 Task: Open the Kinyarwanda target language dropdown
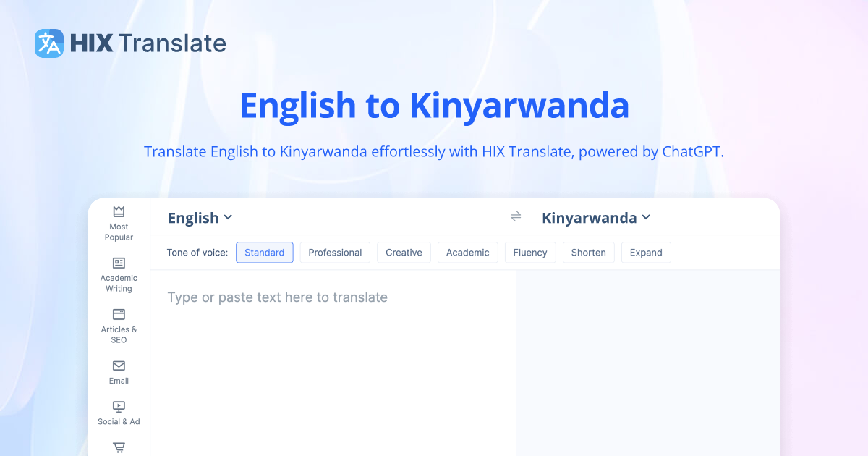pos(596,218)
